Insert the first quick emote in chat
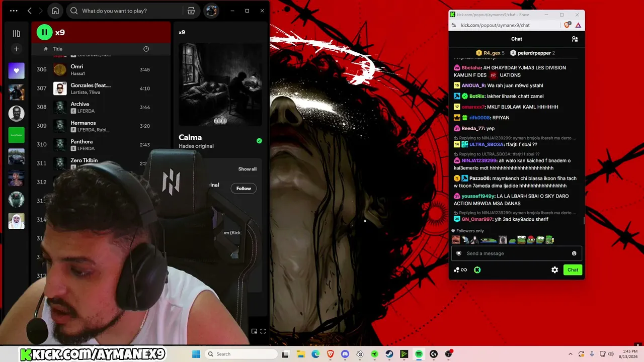The width and height of the screenshot is (644, 362). [456, 240]
